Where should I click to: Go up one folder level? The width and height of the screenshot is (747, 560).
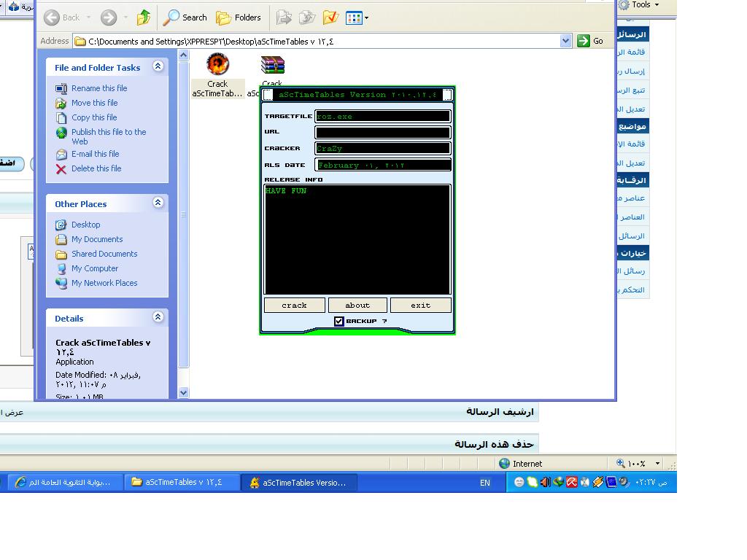[x=144, y=17]
